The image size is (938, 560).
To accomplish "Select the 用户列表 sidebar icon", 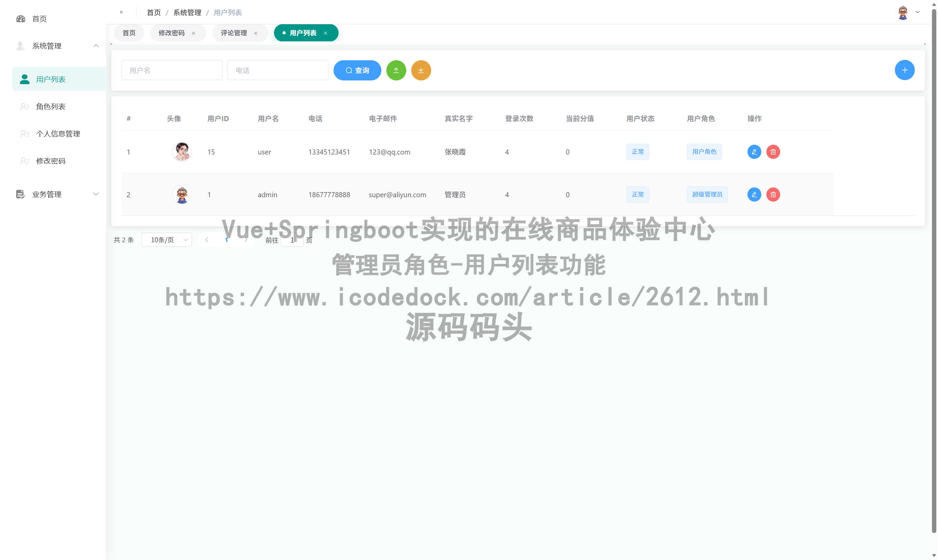I will 25,79.
